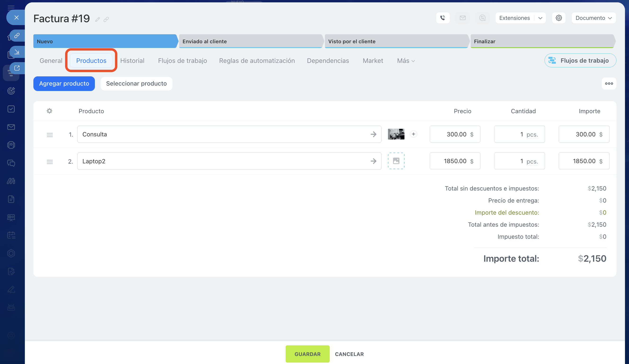Click the pencil edit icon beside title

pos(97,19)
